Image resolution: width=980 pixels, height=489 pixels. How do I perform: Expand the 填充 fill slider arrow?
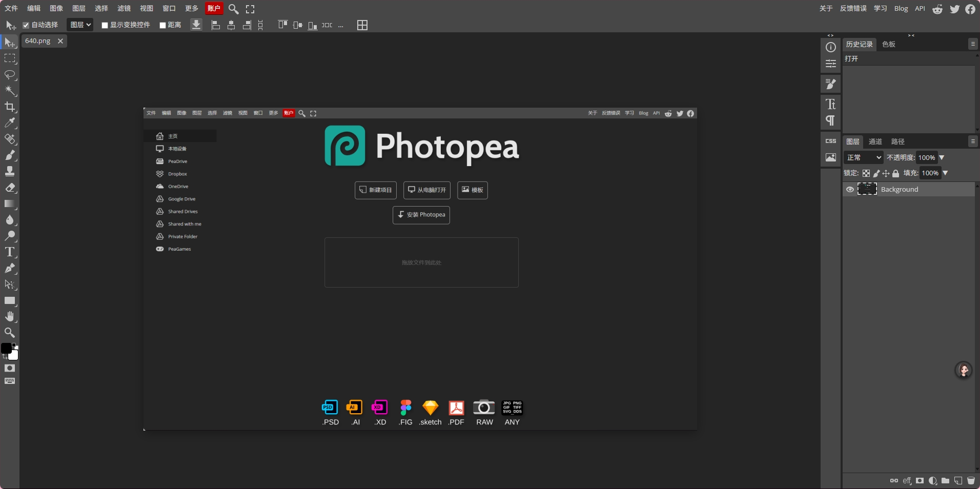[x=945, y=173]
